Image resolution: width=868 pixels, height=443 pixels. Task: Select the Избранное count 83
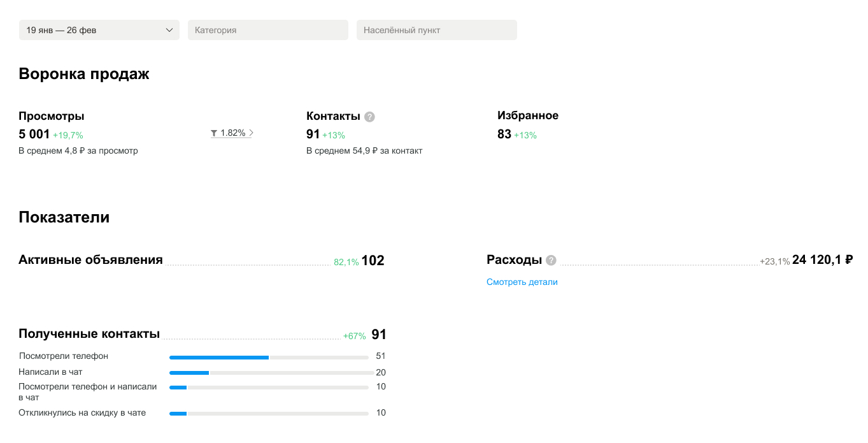pyautogui.click(x=504, y=134)
